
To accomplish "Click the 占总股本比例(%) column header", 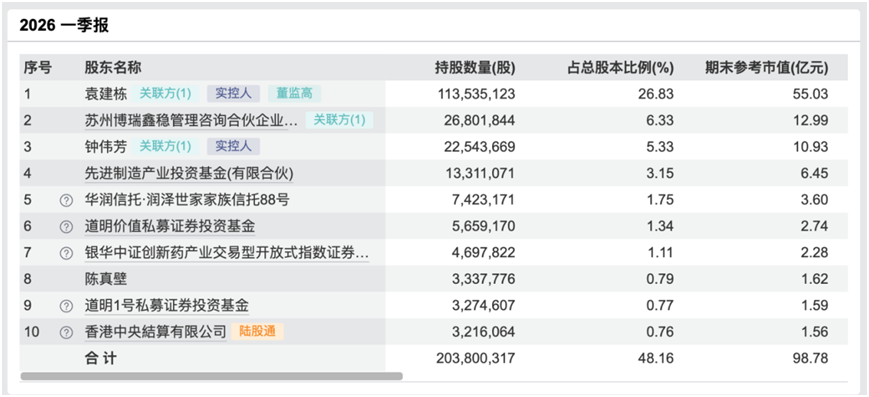I will point(621,68).
